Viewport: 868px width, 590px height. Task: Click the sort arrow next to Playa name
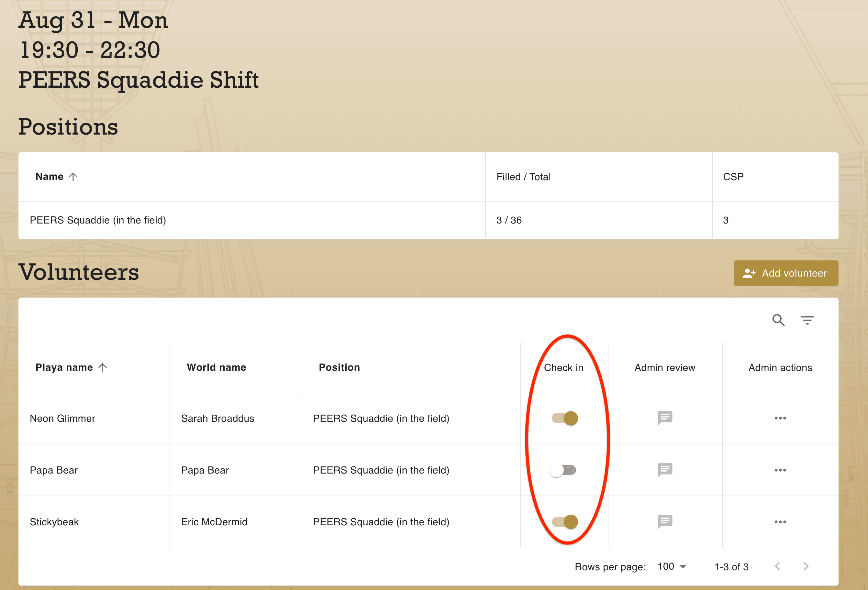pyautogui.click(x=103, y=367)
